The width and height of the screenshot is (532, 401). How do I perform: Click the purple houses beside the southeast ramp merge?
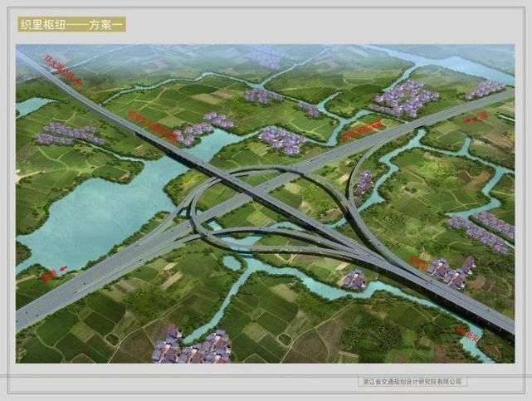pyautogui.click(x=451, y=271)
